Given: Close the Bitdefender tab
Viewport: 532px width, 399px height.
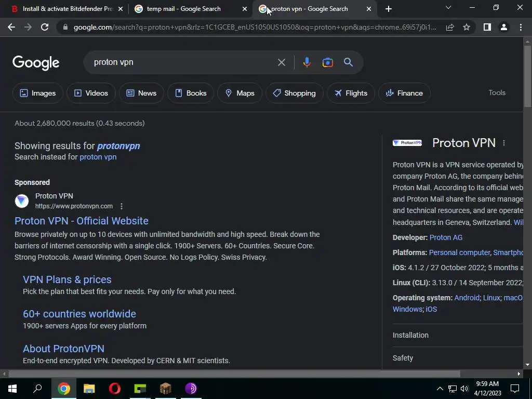Looking at the screenshot, I should (x=121, y=9).
